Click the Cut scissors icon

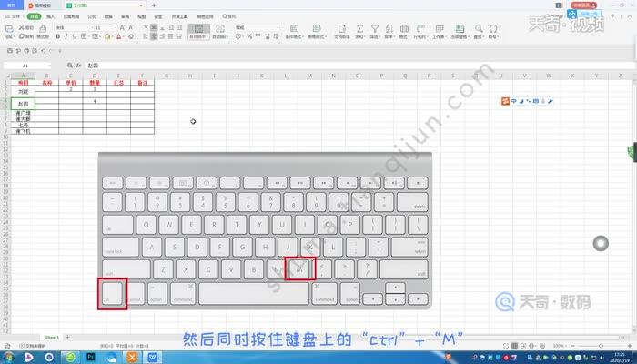coord(22,27)
